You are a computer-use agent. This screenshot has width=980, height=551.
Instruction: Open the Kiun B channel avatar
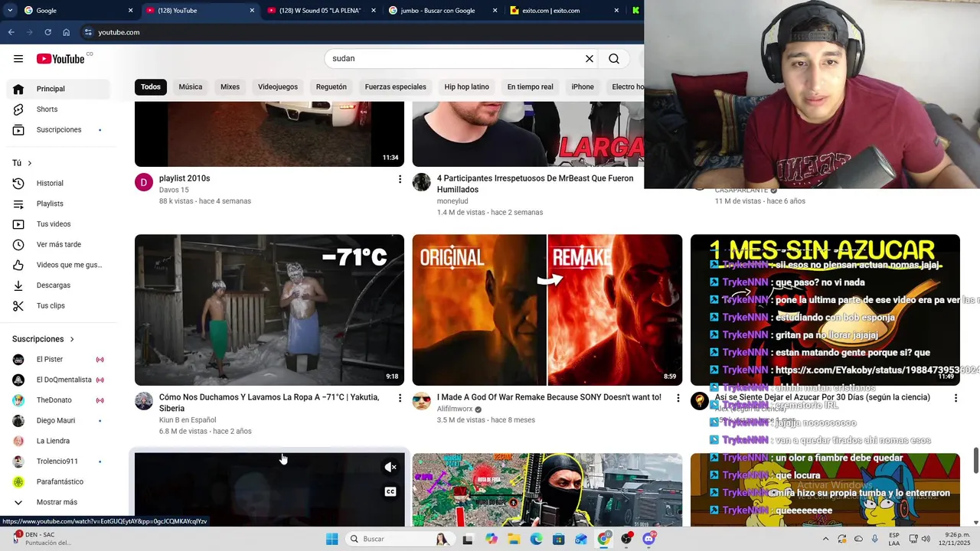click(x=144, y=401)
